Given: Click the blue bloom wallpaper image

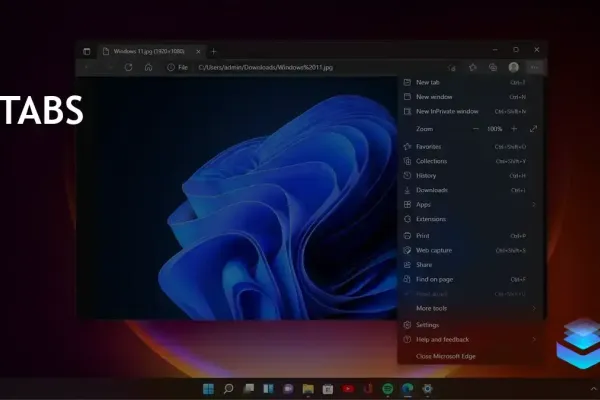Looking at the screenshot, I should pos(237,198).
